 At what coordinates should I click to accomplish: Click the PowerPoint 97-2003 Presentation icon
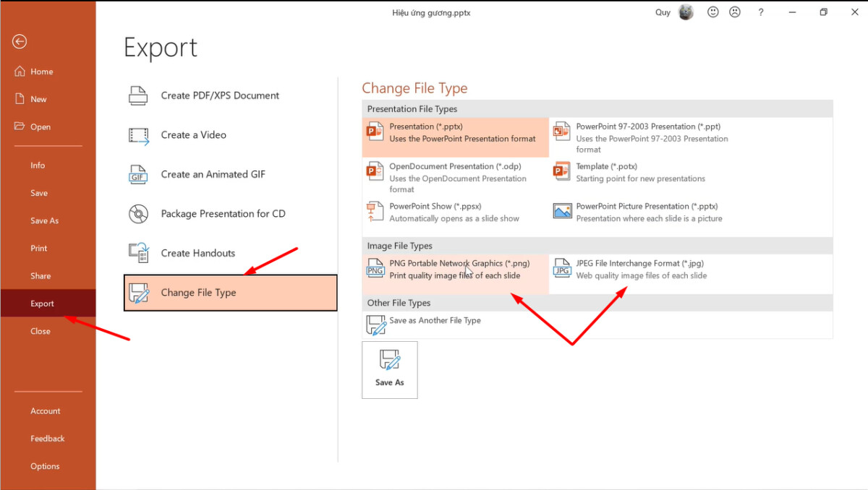click(562, 131)
